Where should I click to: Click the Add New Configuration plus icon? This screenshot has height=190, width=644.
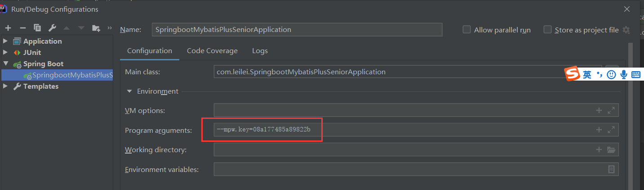pos(8,28)
